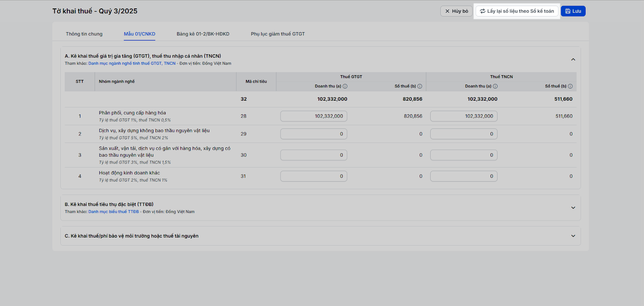
Task: Click the Hủy bỏ button
Action: tap(456, 11)
